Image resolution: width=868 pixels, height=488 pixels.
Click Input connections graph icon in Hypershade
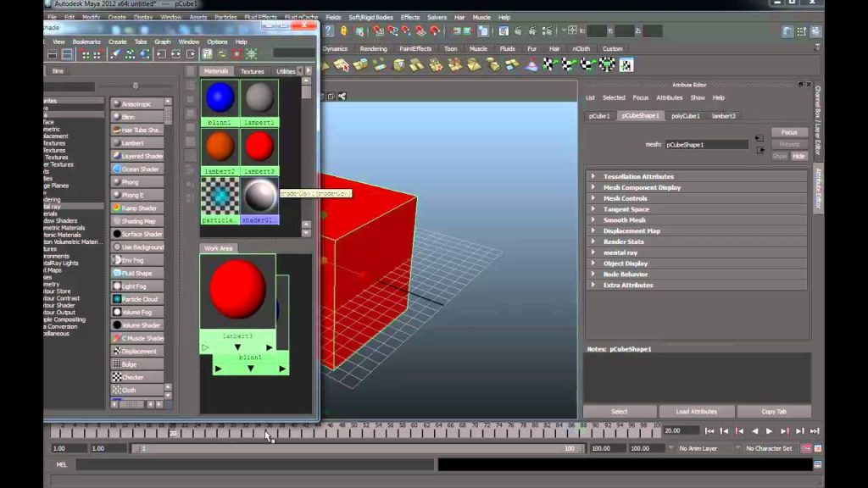tap(161, 54)
